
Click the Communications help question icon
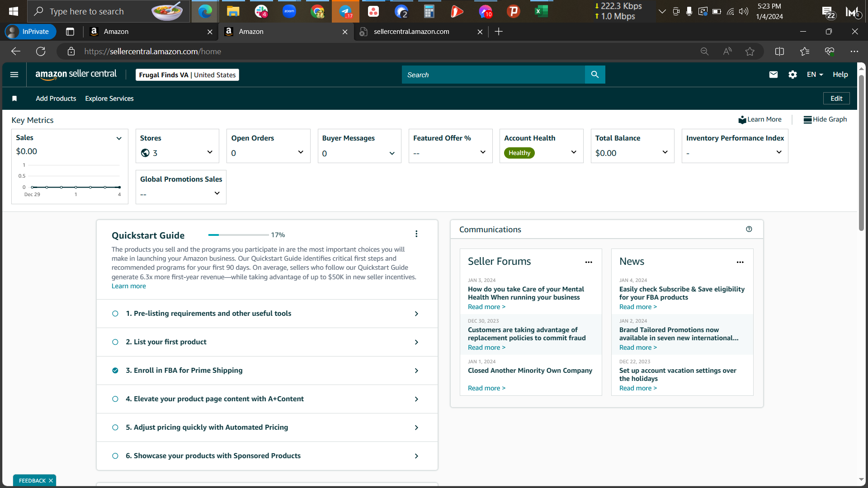[x=749, y=229]
